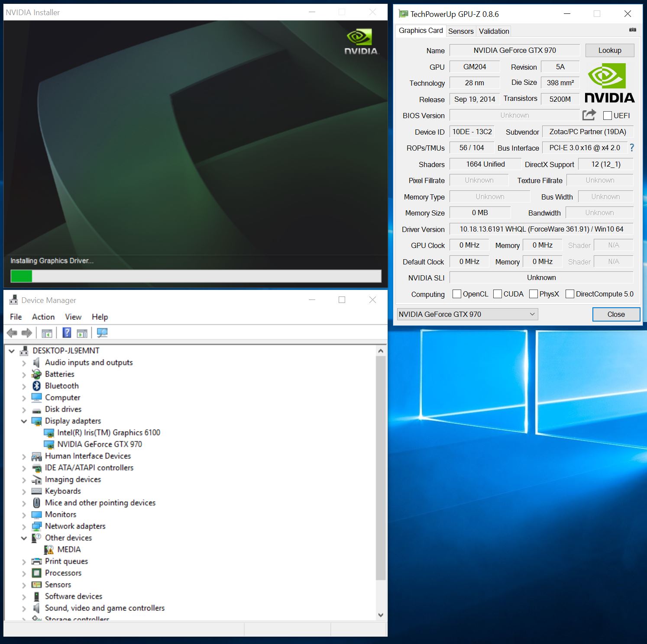The height and width of the screenshot is (644, 647).
Task: Toggle the CUDA checkbox
Action: [498, 294]
